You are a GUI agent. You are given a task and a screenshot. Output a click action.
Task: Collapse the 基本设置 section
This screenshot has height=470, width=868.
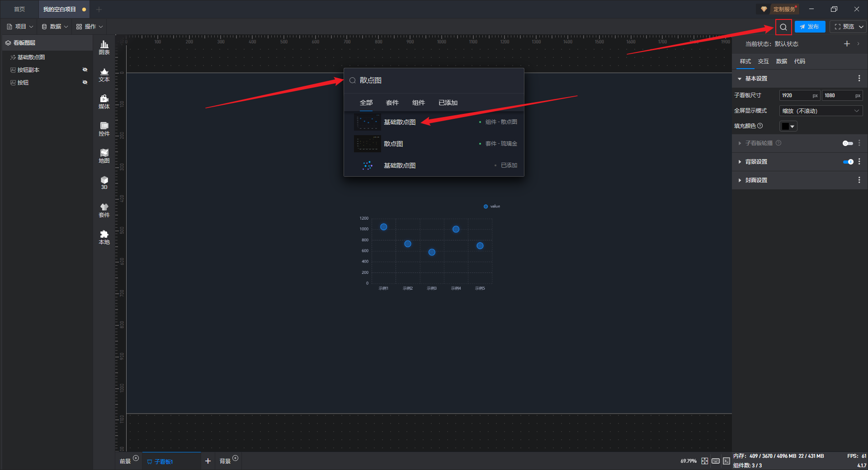coord(740,79)
